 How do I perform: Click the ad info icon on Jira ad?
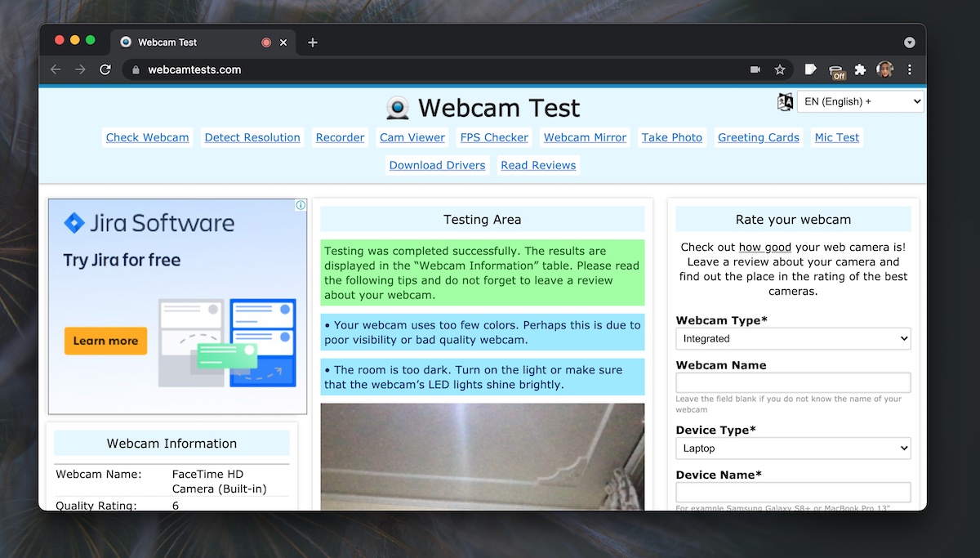301,205
